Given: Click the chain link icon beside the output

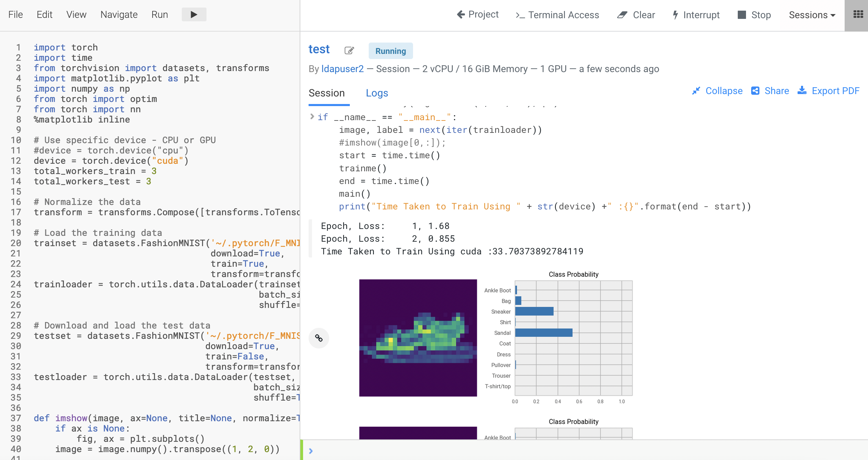Looking at the screenshot, I should tap(319, 338).
